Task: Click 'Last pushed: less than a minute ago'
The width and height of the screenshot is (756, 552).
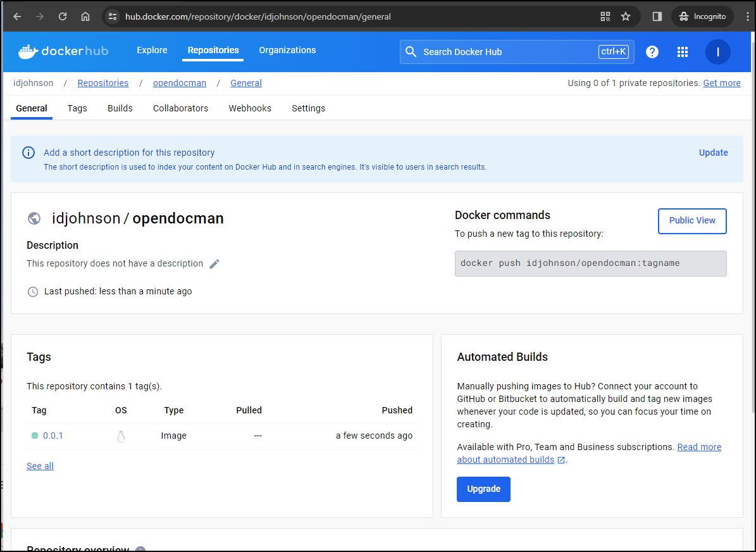Action: [x=118, y=291]
